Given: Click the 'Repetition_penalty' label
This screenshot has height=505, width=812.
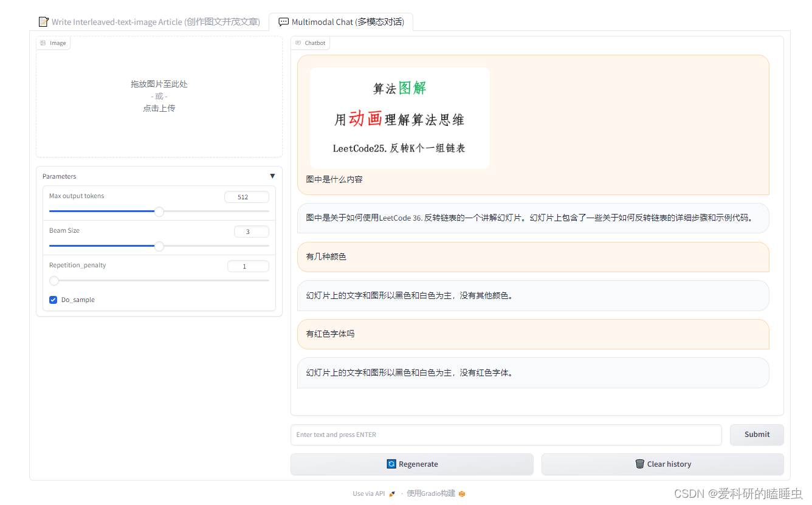Looking at the screenshot, I should coord(78,265).
